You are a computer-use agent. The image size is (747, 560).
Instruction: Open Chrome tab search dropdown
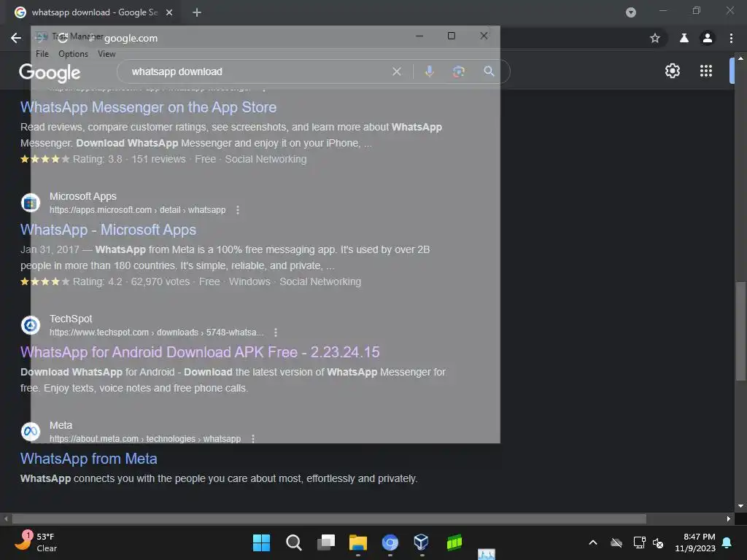click(x=631, y=12)
